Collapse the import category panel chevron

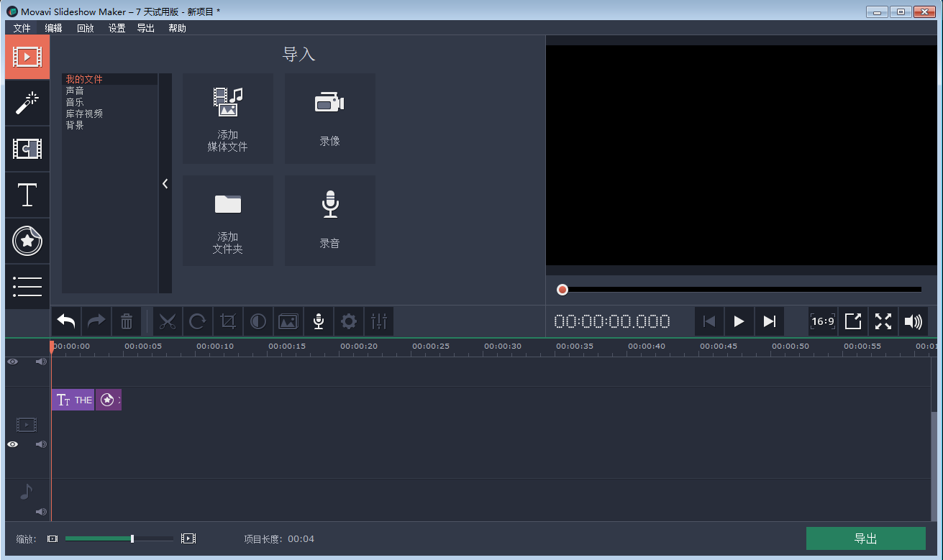[x=165, y=183]
